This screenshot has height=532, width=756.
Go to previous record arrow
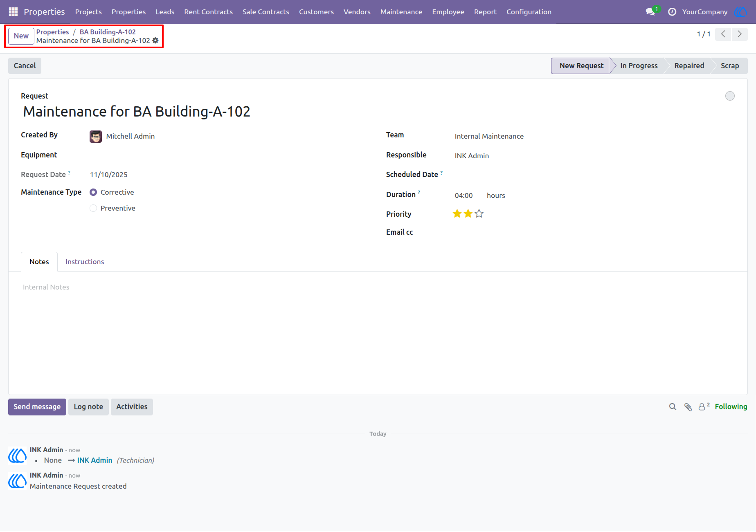click(x=723, y=34)
